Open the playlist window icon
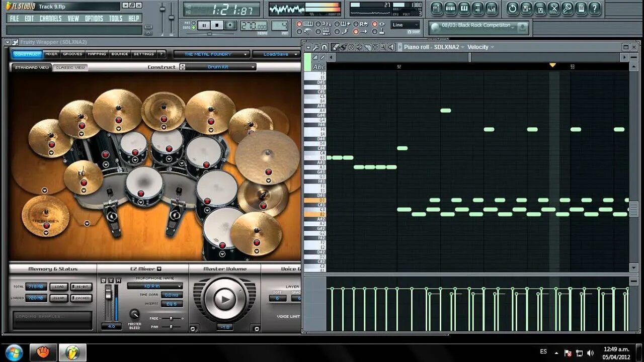Viewport: 644px width, 362px height. [437, 8]
